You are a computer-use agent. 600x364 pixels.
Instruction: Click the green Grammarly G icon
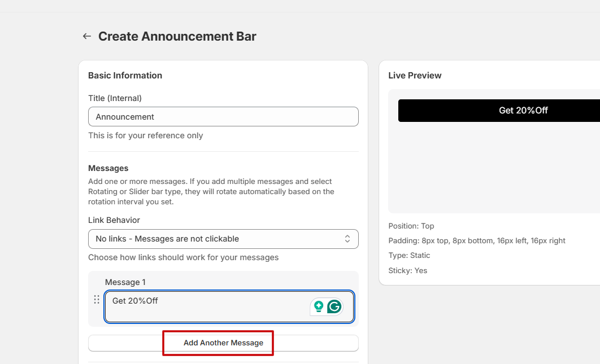click(x=334, y=306)
